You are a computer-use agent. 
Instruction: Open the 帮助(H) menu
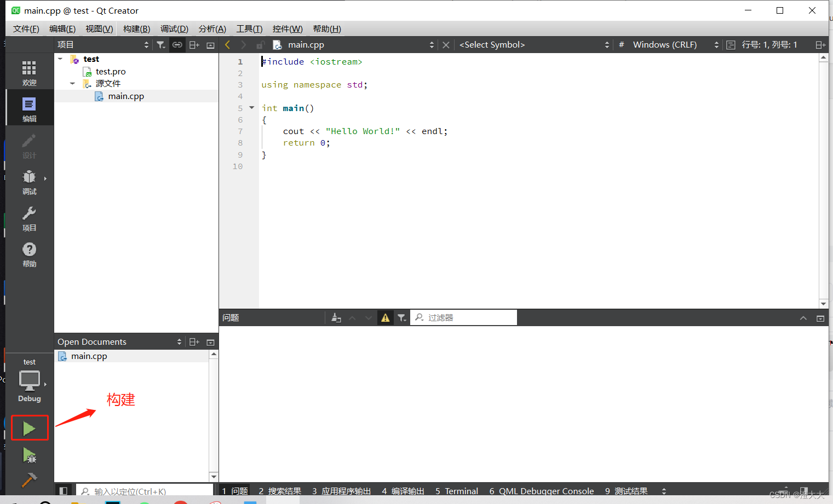point(327,29)
